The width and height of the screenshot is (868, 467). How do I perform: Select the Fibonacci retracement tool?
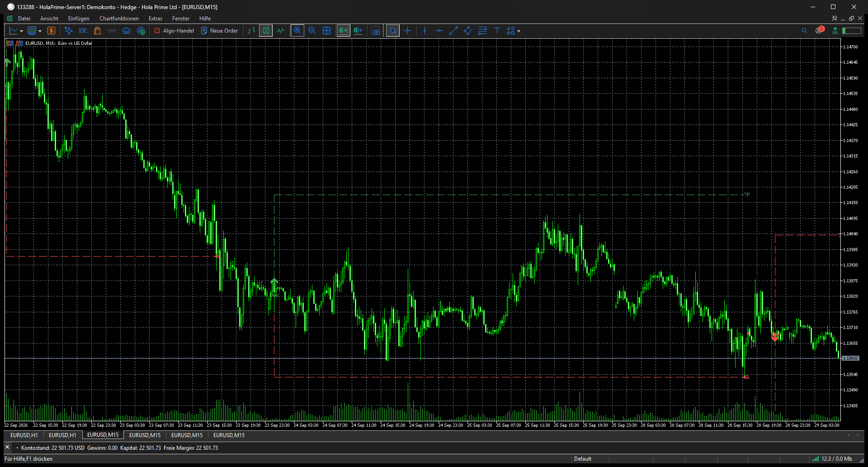[482, 31]
